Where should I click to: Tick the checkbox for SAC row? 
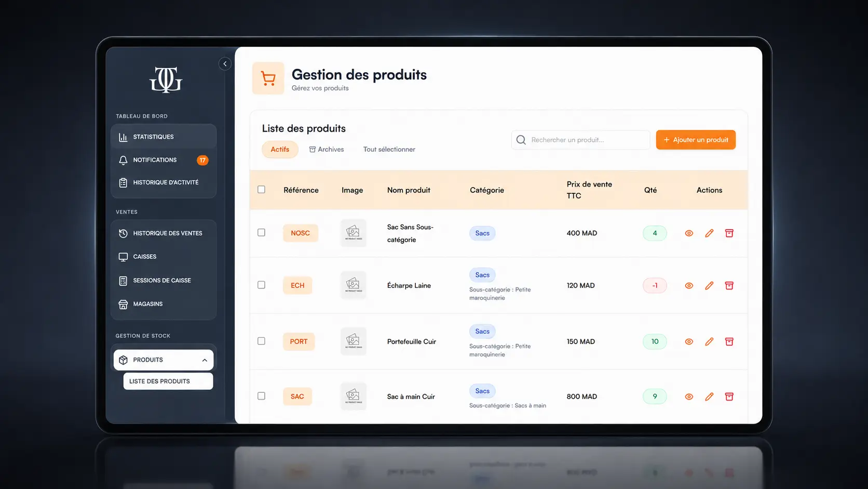(x=262, y=396)
